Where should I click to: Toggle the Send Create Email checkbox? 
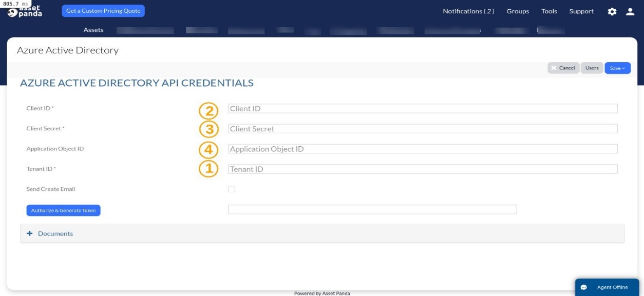(232, 189)
